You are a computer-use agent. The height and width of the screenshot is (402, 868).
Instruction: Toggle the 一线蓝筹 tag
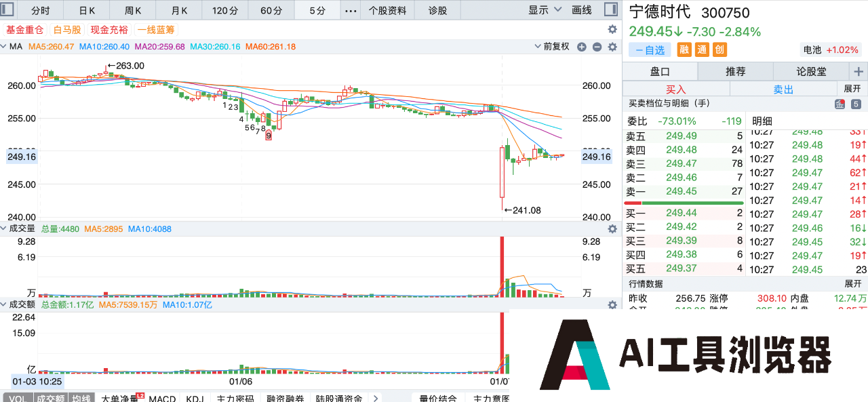(156, 30)
